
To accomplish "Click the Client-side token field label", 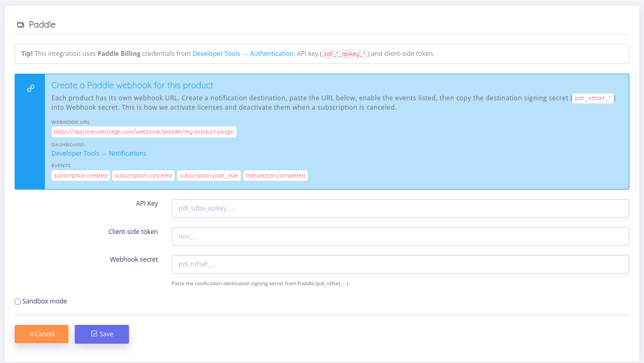I will pyautogui.click(x=133, y=231).
